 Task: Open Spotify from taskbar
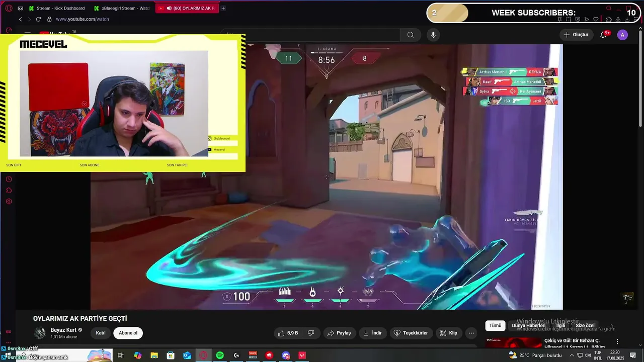pyautogui.click(x=220, y=355)
